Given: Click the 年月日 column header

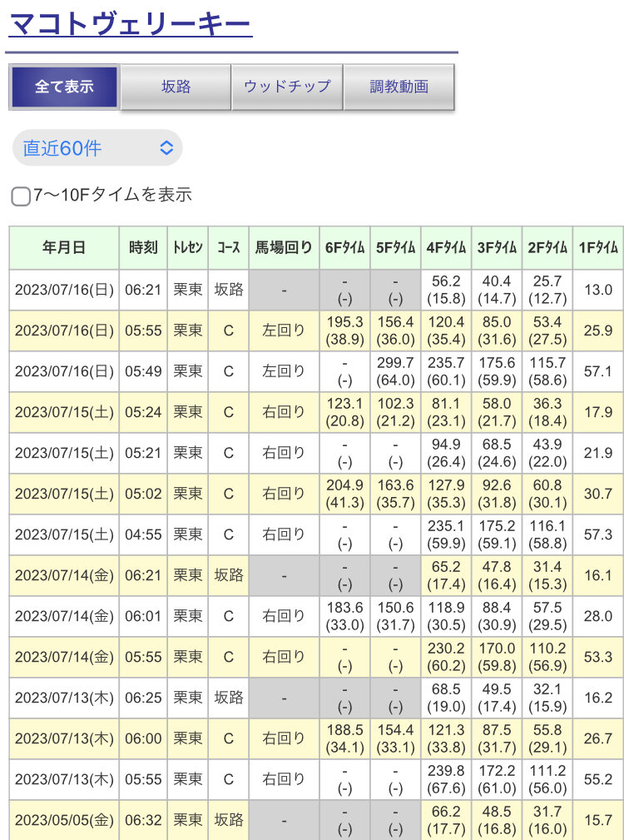Looking at the screenshot, I should tap(64, 247).
